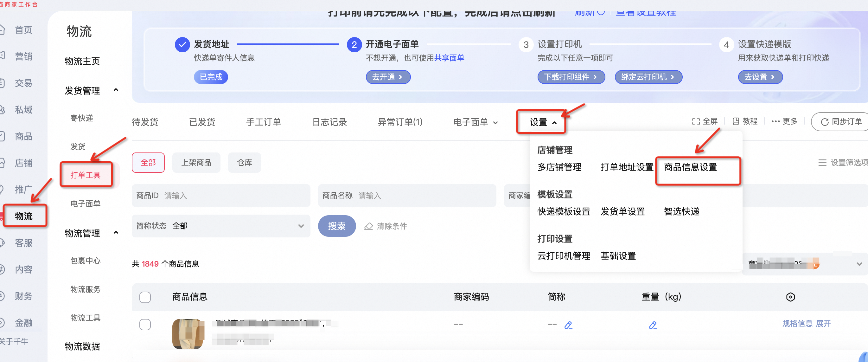868x362 pixels.
Task: Click the step 2 circle icon
Action: pos(354,44)
